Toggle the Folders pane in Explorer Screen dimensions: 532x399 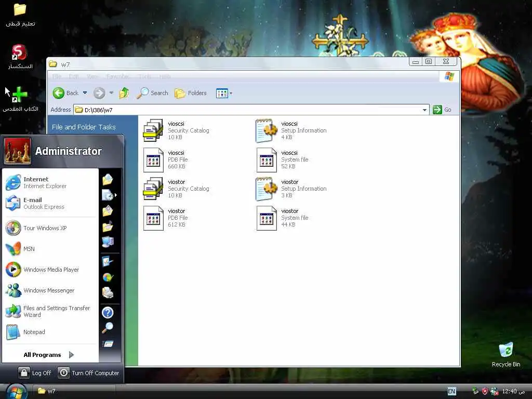point(191,93)
